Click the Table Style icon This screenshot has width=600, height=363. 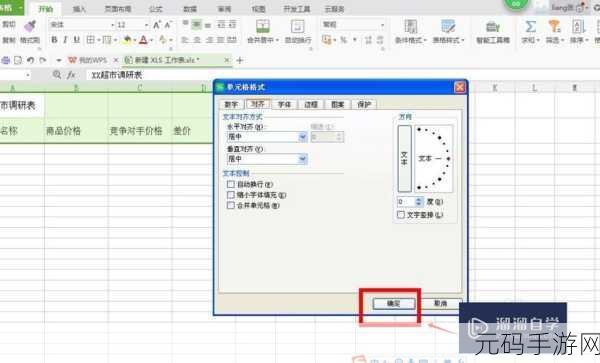(x=448, y=26)
